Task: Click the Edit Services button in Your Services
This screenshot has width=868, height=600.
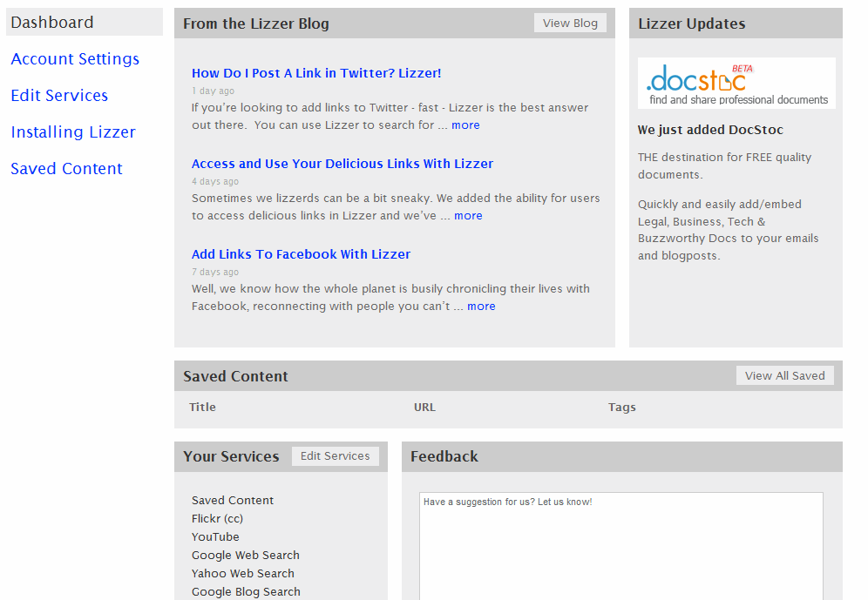Action: click(335, 455)
